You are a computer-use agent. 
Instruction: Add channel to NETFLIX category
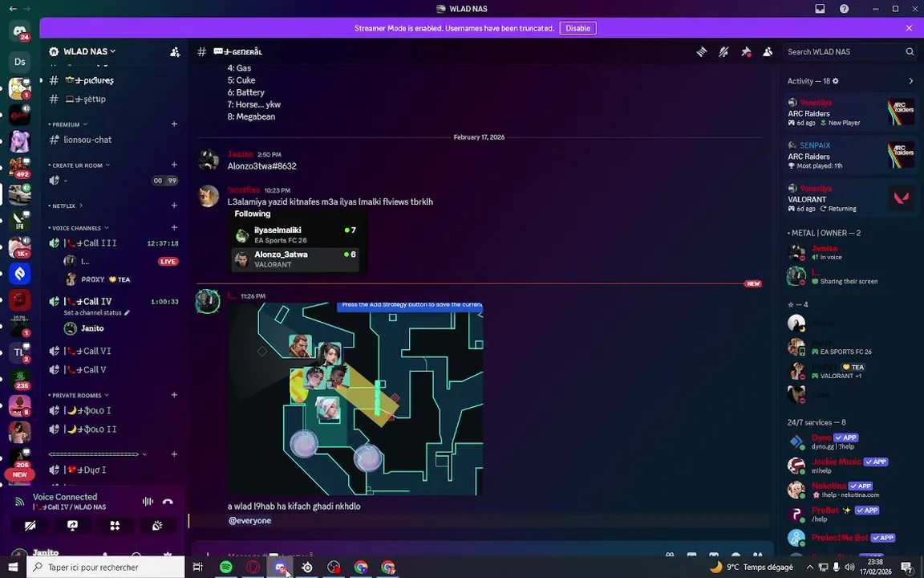coord(174,206)
